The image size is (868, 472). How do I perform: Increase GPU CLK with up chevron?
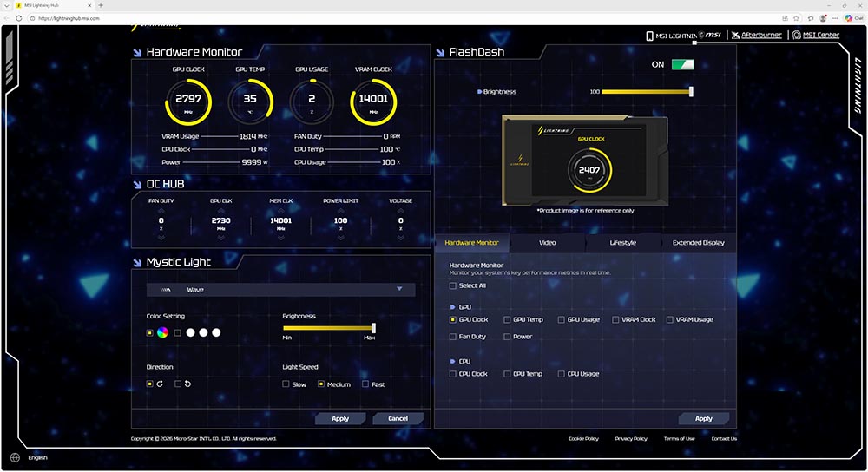point(220,211)
